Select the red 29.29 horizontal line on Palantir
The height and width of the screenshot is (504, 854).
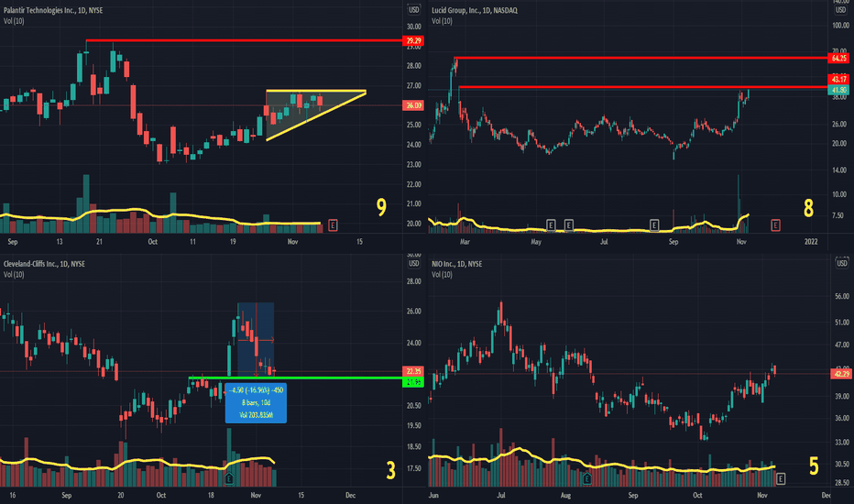click(x=244, y=41)
